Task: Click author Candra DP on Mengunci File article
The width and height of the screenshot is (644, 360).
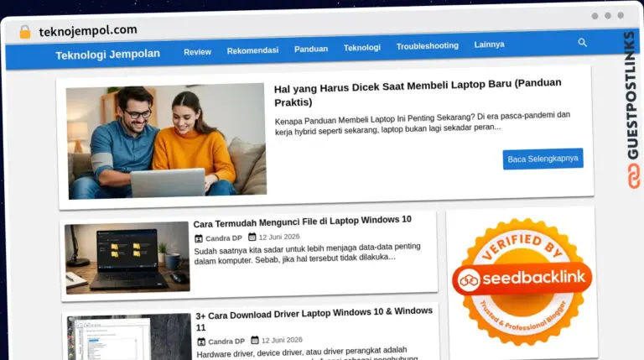Action: tap(223, 238)
